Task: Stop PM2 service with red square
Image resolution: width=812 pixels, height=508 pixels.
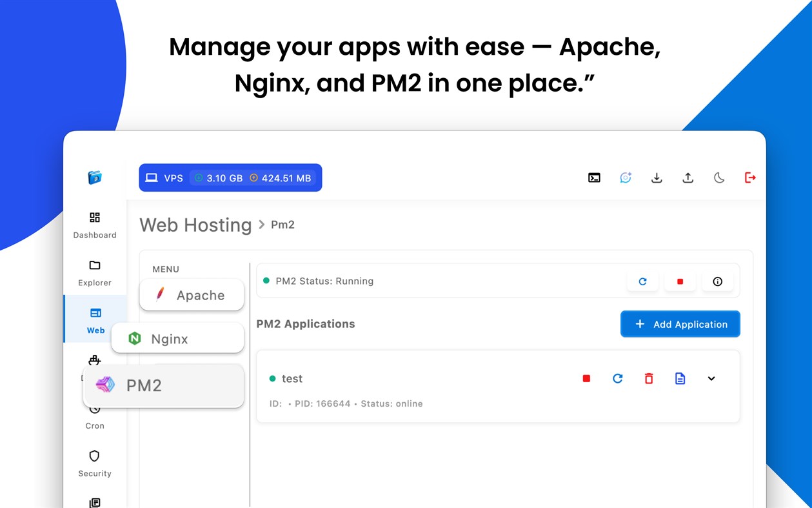Action: pos(680,281)
